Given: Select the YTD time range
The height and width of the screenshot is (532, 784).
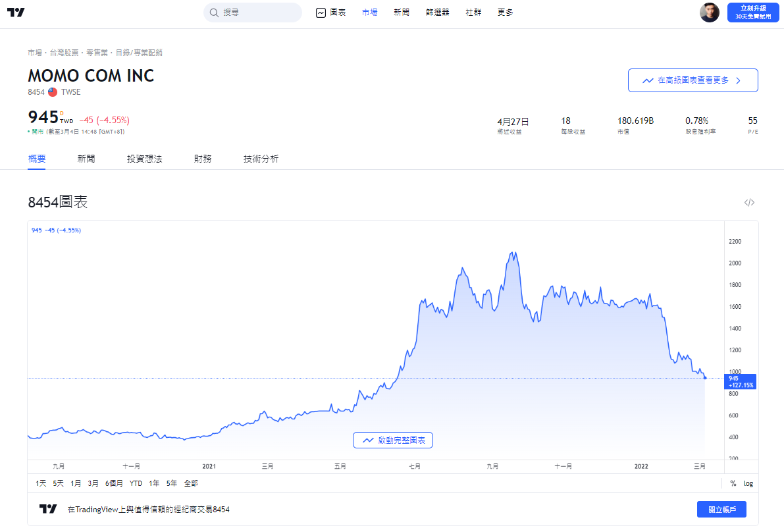Looking at the screenshot, I should click(136, 483).
